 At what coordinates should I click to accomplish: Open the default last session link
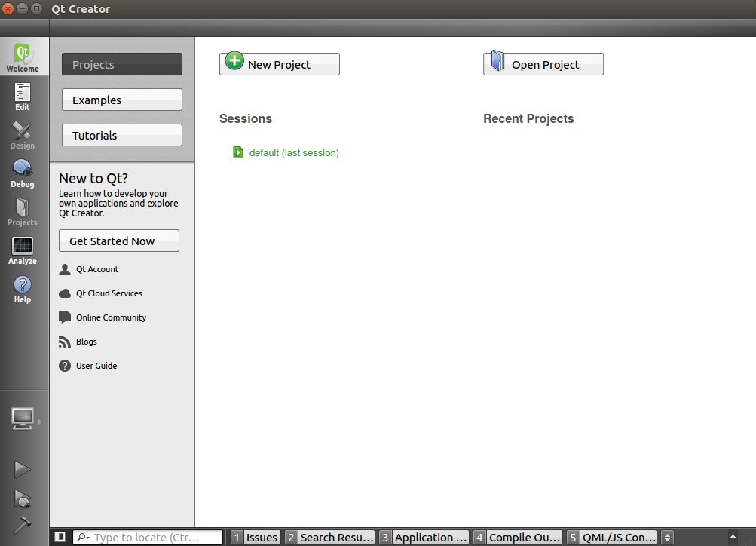click(294, 153)
